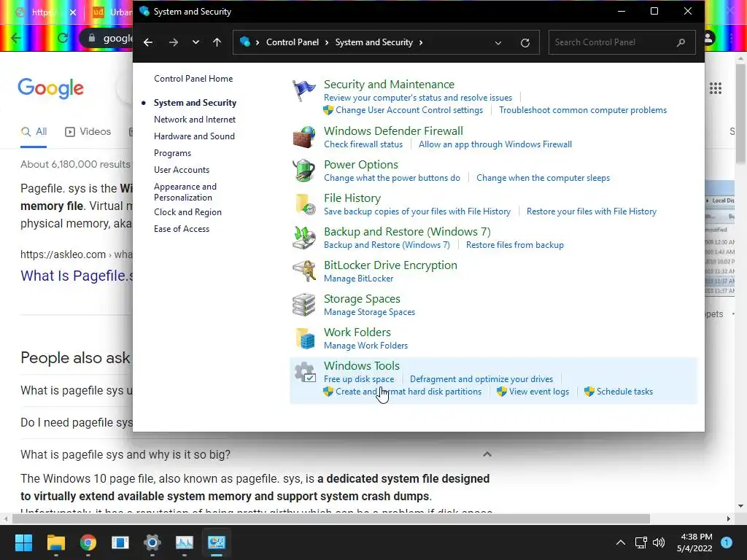Click Chrome's horizontal scrollbar thumb
The width and height of the screenshot is (747, 560).
pyautogui.click(x=331, y=518)
